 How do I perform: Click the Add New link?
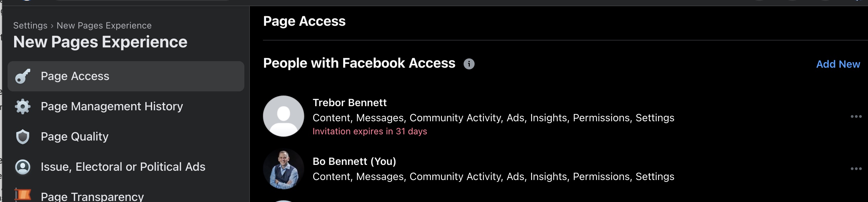tap(838, 64)
